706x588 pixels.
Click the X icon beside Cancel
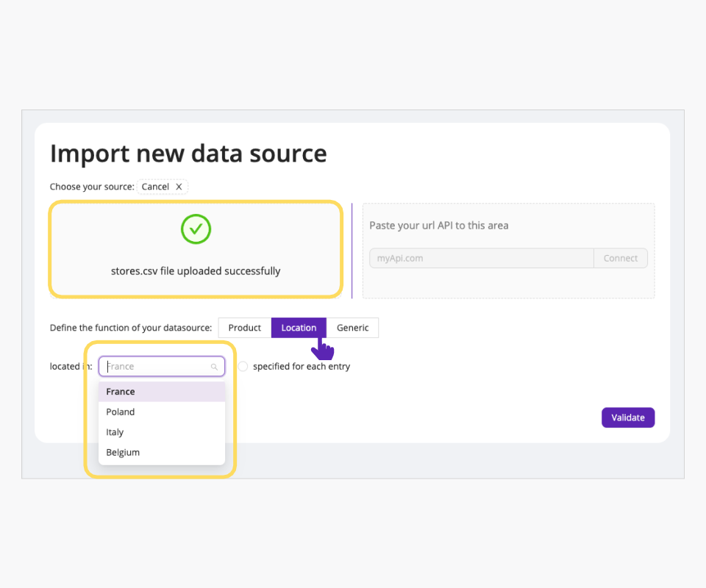pyautogui.click(x=179, y=187)
